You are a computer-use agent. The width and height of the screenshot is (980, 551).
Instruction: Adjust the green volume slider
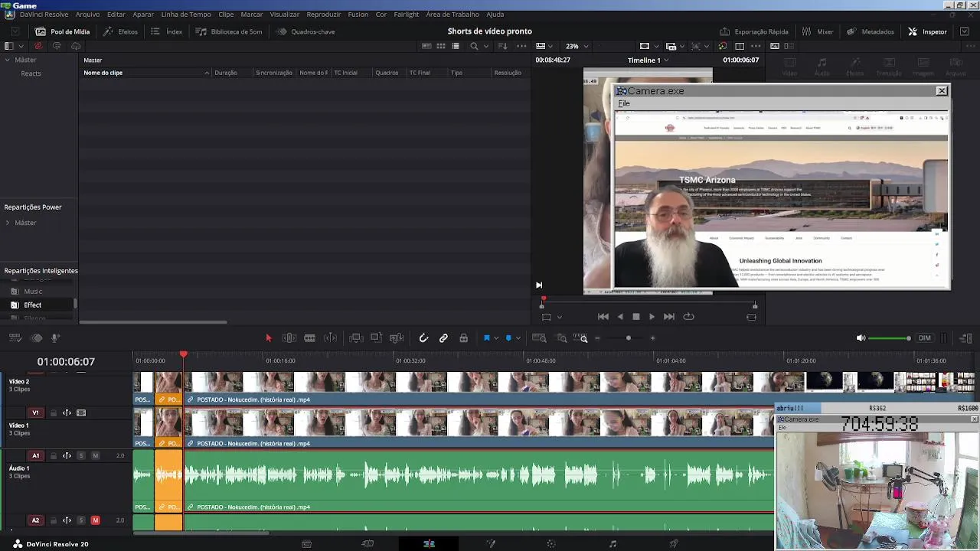point(890,338)
